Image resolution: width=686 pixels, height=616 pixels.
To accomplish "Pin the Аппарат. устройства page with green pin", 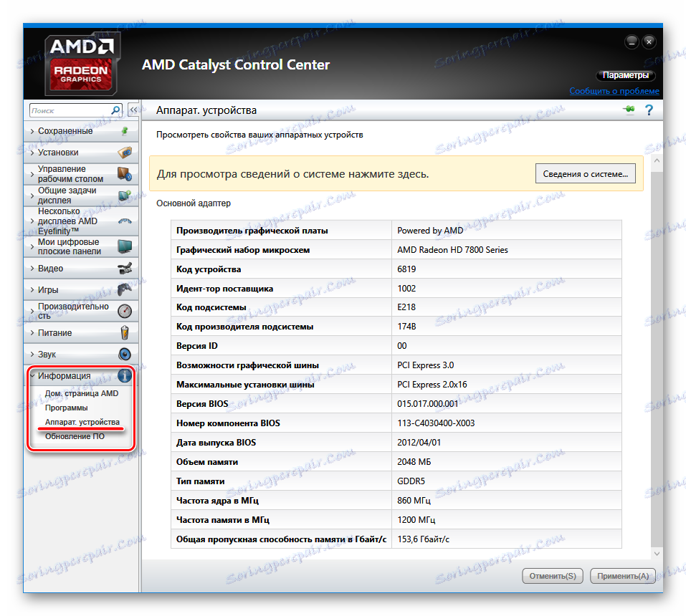I will tap(629, 110).
